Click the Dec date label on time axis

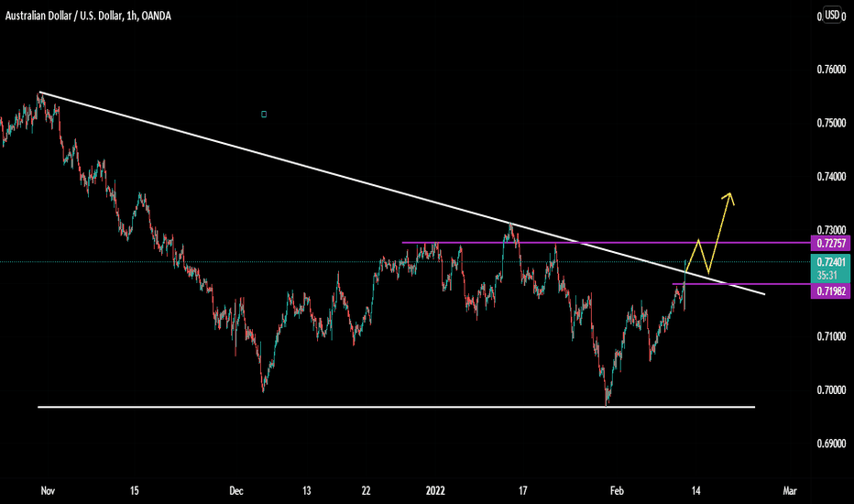click(x=236, y=491)
